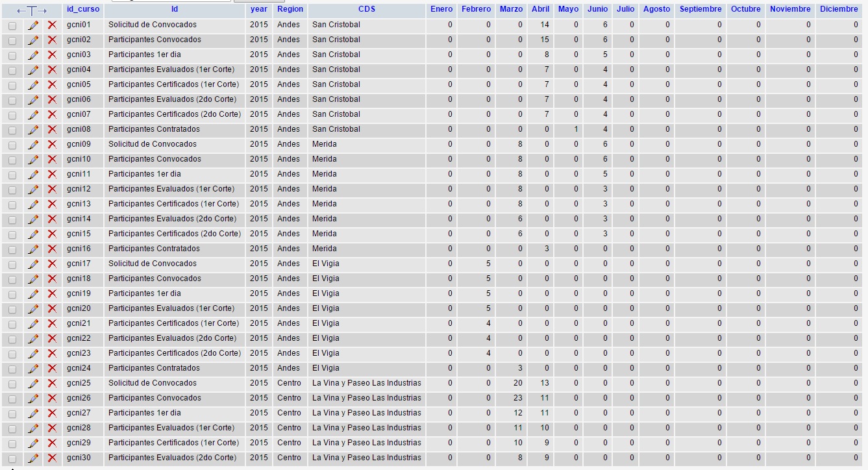Edit row gcni22 with pencil icon
Viewport: 868px width, 470px height.
pyautogui.click(x=33, y=338)
